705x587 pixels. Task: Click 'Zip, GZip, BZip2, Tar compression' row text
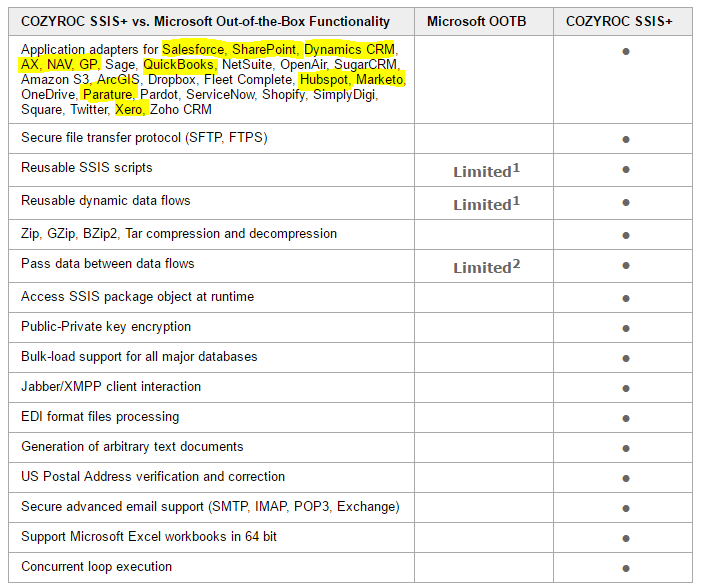point(179,234)
